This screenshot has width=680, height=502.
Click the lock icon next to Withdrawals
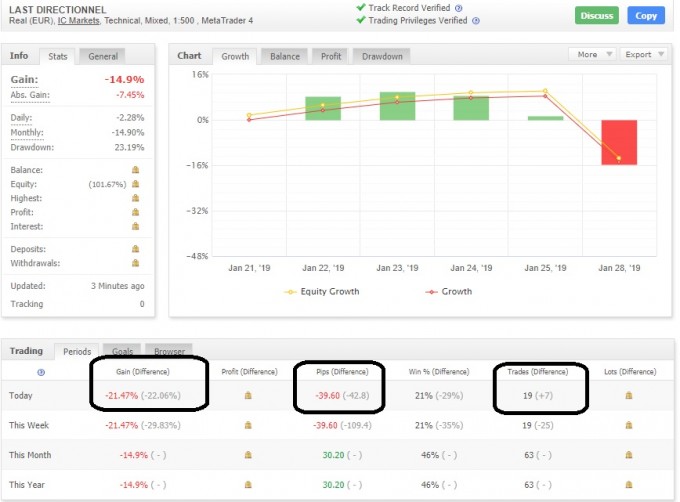pyautogui.click(x=135, y=263)
